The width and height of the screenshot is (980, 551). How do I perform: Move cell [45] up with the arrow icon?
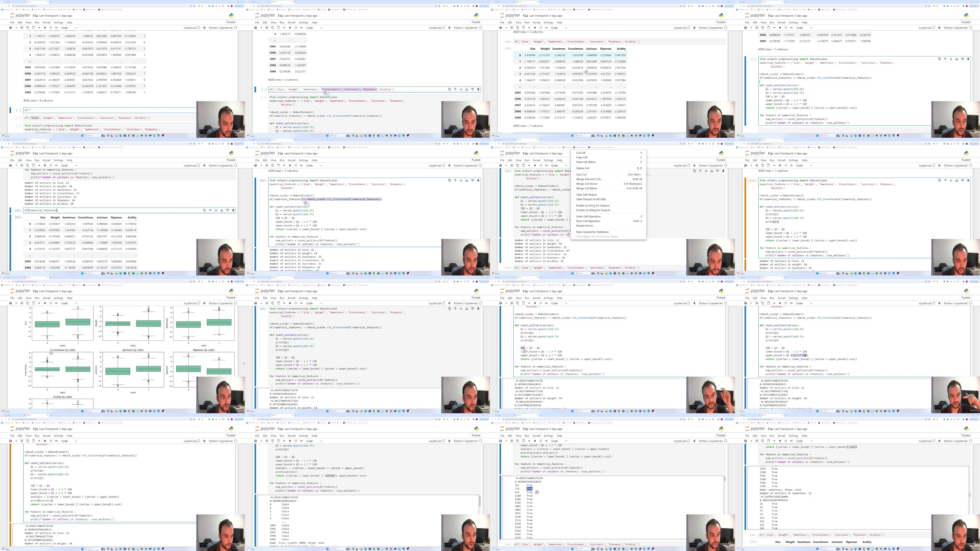[455, 308]
